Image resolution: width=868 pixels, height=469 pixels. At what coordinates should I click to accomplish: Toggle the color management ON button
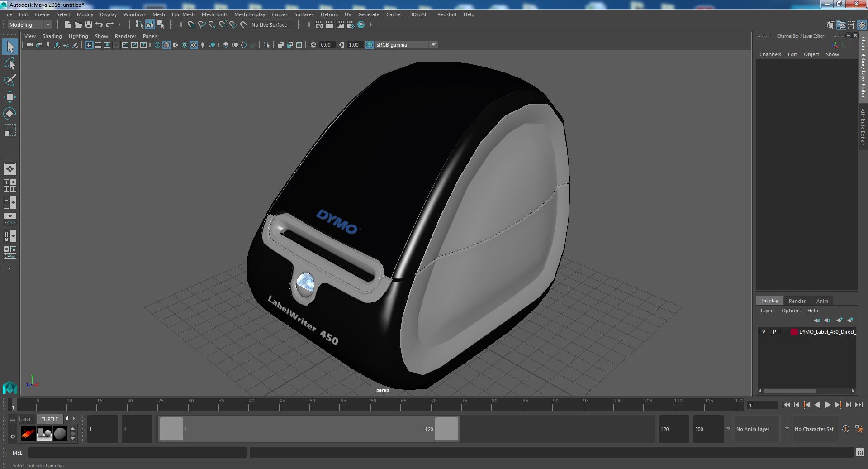(x=370, y=45)
